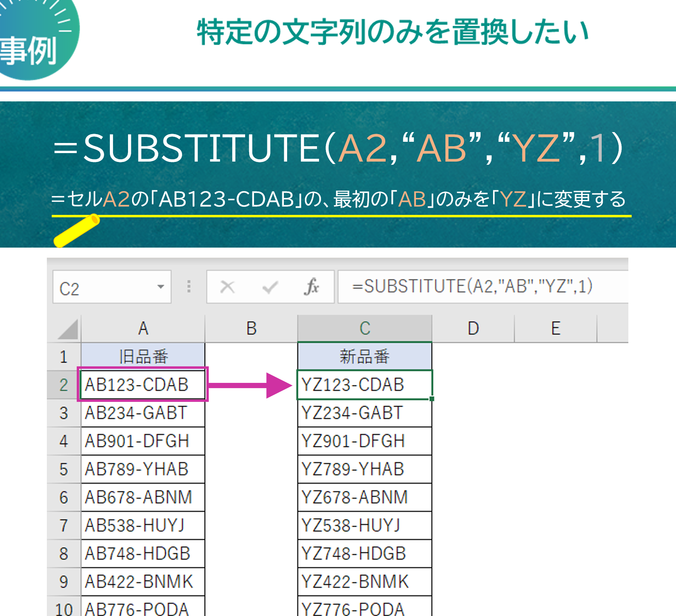Viewport: 676px width, 616px height.
Task: Select cell containing YZ422-BNMK
Action: [365, 582]
